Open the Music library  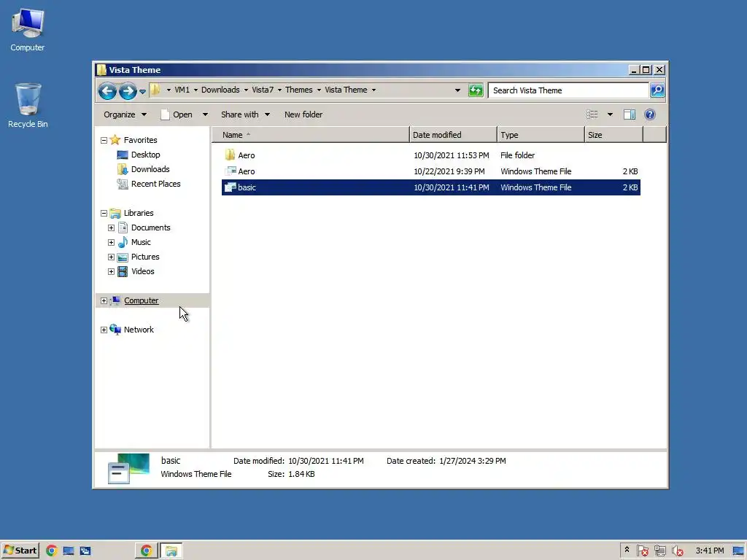(141, 242)
